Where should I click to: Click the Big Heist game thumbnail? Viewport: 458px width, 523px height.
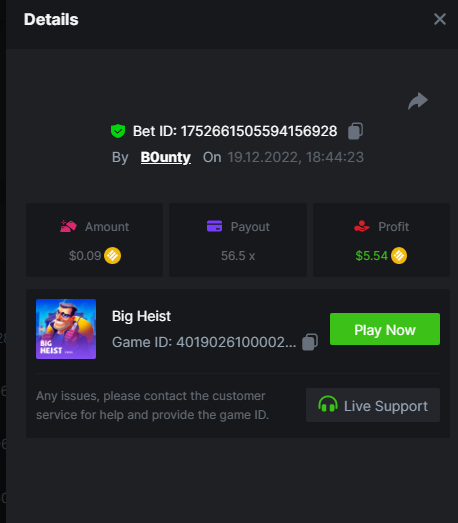tap(66, 329)
